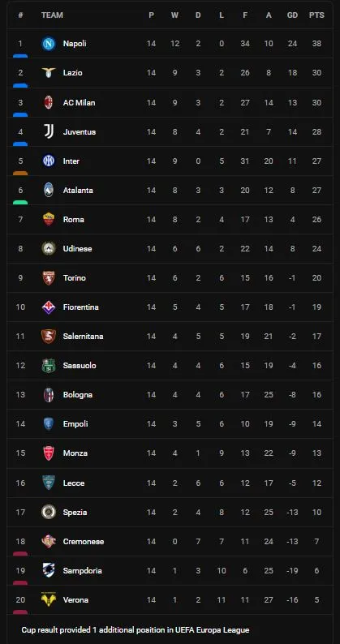Open the Cremonese team link
This screenshot has height=644, width=340.
[84, 541]
